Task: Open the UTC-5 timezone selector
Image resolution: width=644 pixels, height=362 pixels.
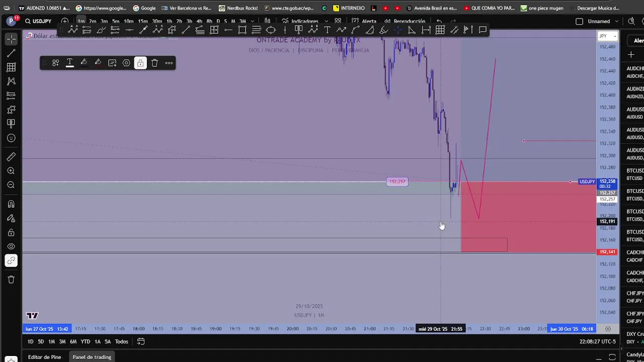Action: click(597, 341)
